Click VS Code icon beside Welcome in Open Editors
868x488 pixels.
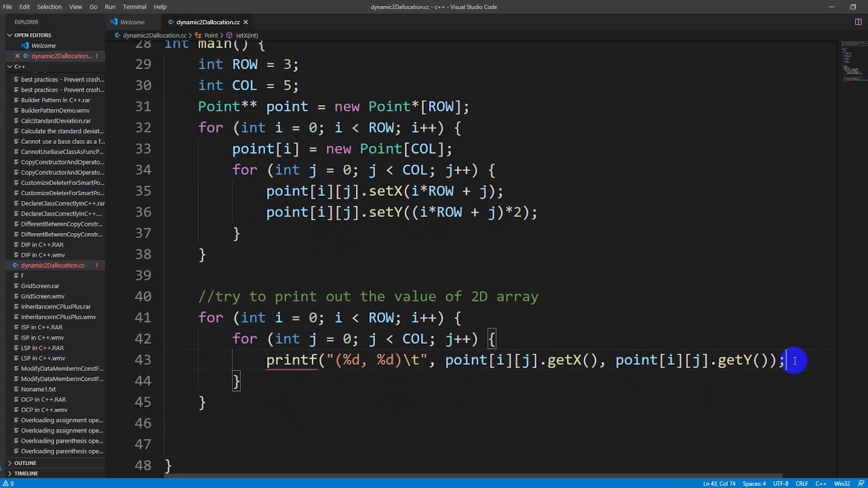26,45
